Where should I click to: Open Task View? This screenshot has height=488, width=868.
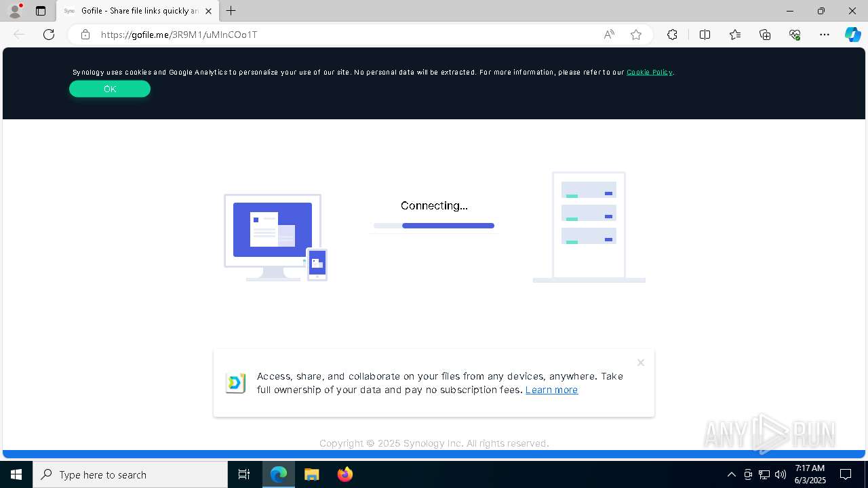[244, 474]
